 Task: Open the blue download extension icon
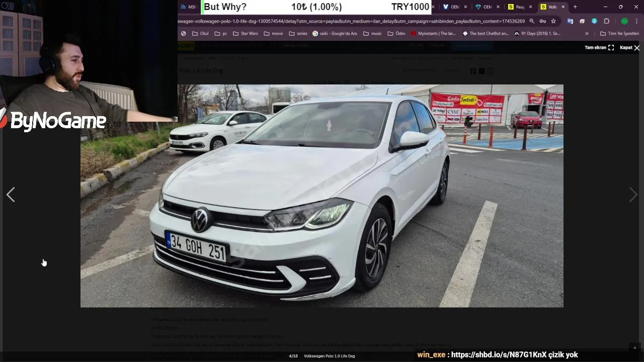(594, 21)
